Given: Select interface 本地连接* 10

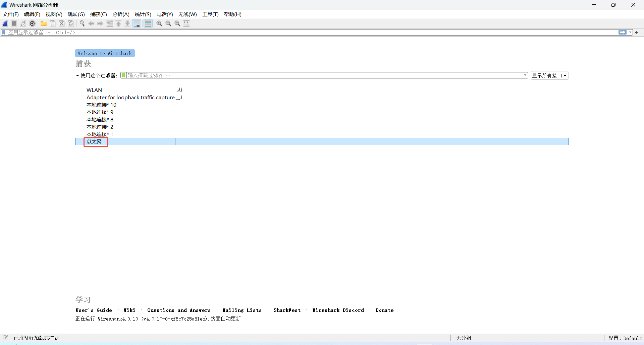Looking at the screenshot, I should [101, 105].
